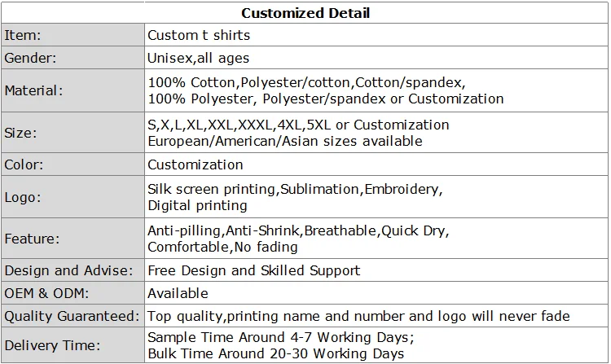Viewport: 611px width, 364px height.
Task: Select the Gender: label cell
Action: coord(73,58)
